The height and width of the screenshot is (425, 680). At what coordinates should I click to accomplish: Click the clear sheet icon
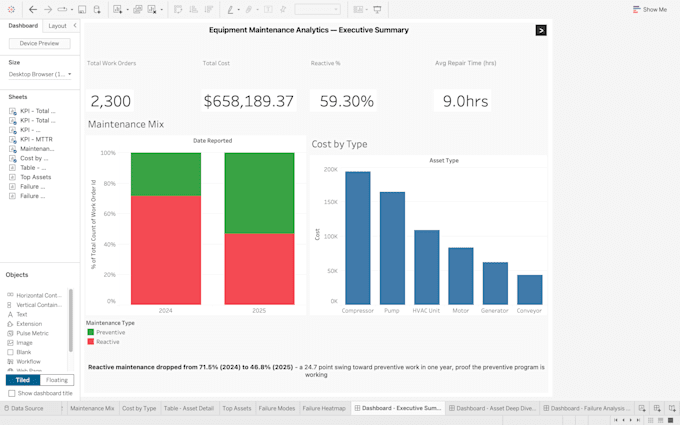pos(152,9)
